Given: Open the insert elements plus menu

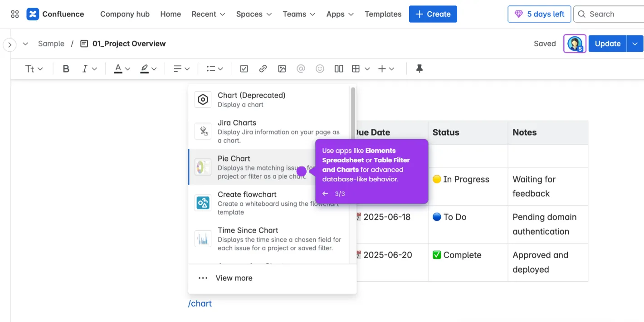Looking at the screenshot, I should coord(386,68).
